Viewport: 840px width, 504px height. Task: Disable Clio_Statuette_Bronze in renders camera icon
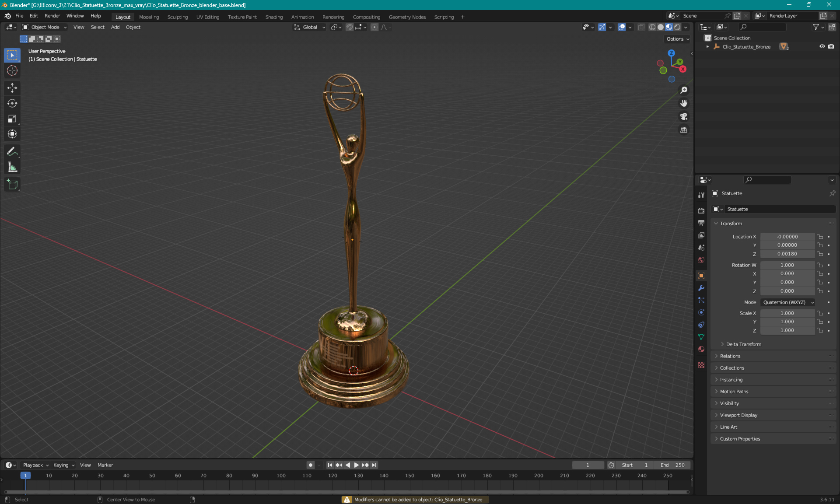pyautogui.click(x=831, y=46)
